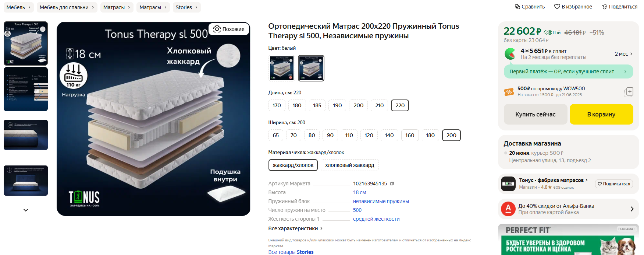This screenshot has width=644, height=255.
Task: Click Alfa-Bank red logo icon
Action: pyautogui.click(x=508, y=209)
